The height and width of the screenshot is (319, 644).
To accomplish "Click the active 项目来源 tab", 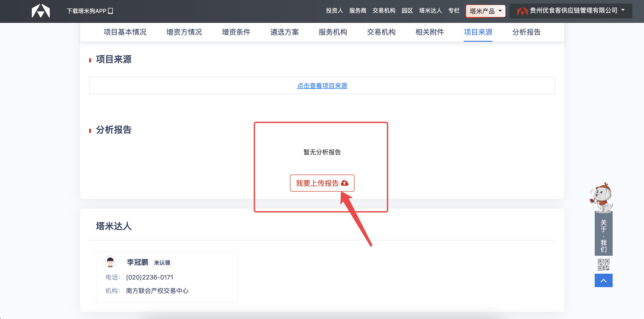I will click(478, 32).
